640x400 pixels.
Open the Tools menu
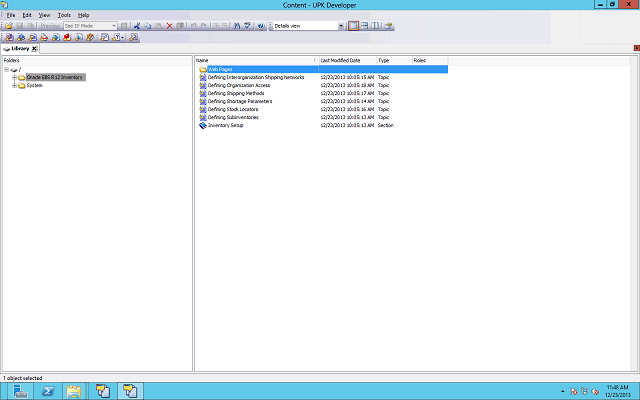click(64, 15)
